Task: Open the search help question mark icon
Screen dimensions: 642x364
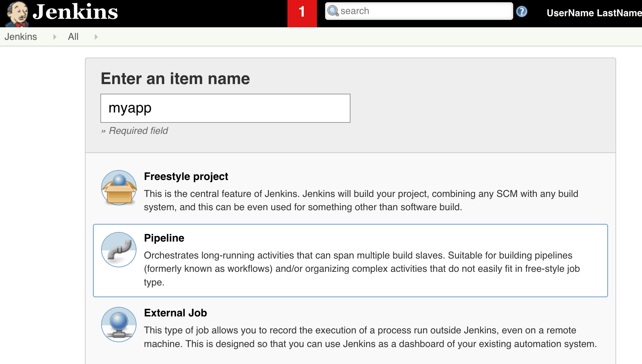Action: (x=522, y=12)
